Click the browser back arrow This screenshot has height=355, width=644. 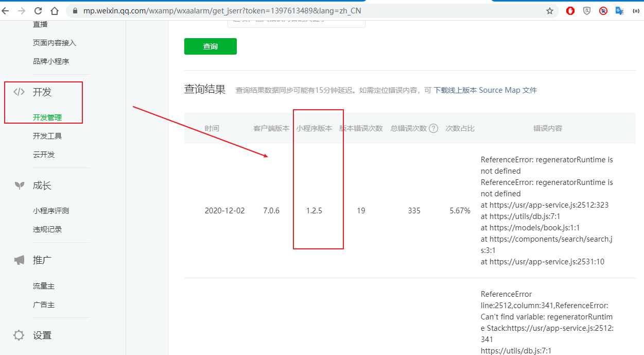[5, 11]
